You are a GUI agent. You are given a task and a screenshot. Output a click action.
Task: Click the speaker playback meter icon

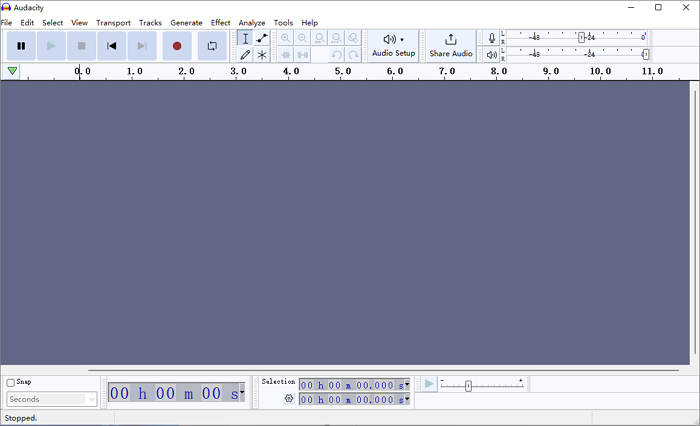click(x=491, y=55)
